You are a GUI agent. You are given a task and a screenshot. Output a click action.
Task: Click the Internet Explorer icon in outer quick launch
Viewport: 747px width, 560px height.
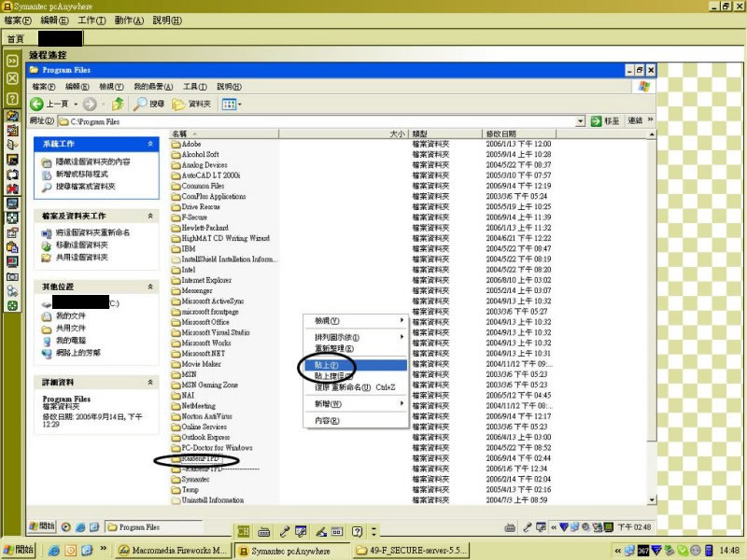coord(54,551)
